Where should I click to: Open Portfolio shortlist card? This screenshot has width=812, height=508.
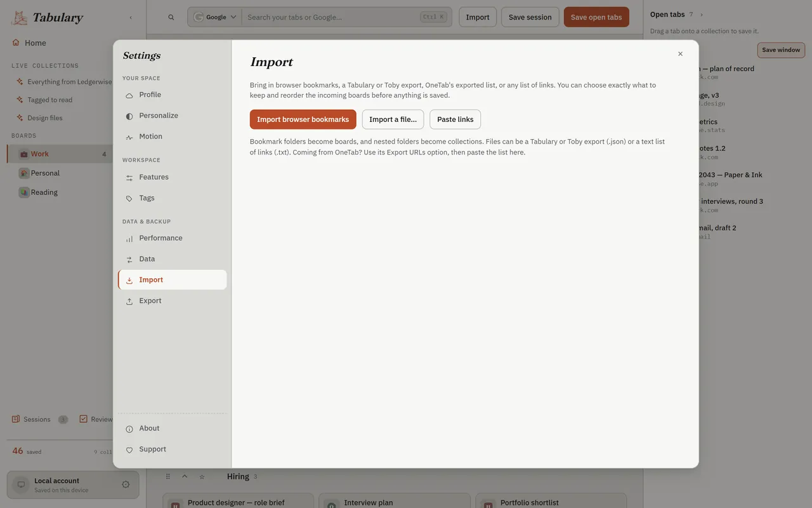pos(551,501)
